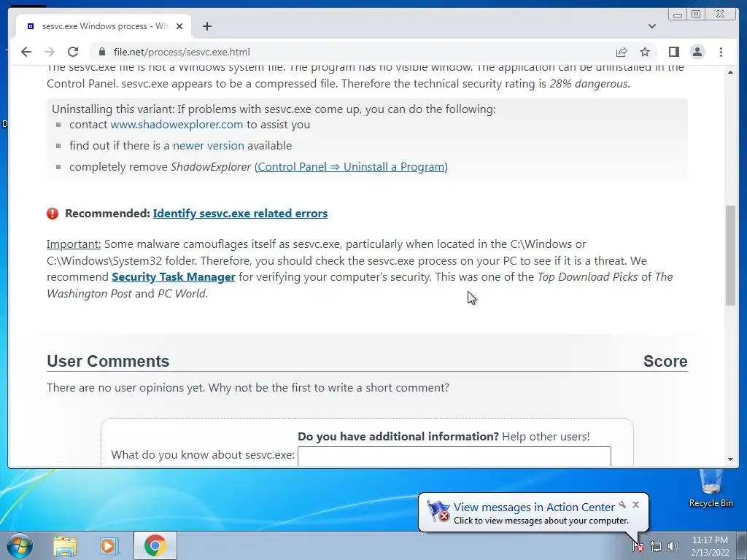Select the sesvc.exe Windows process tab
747x560 pixels.
pos(104,26)
